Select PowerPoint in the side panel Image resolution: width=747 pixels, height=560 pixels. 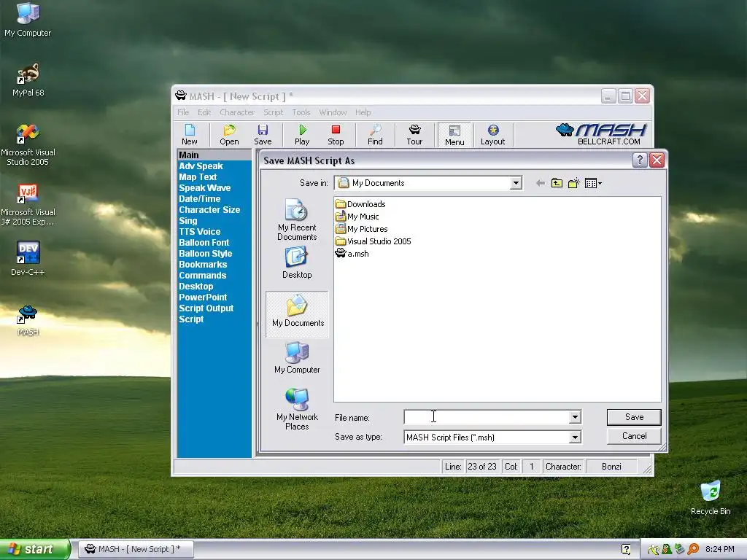(203, 297)
